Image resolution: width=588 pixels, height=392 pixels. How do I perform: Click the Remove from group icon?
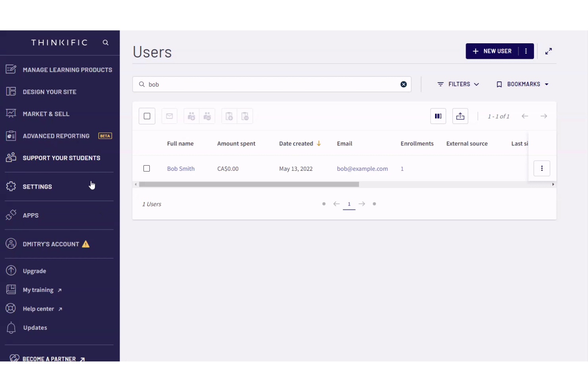207,116
